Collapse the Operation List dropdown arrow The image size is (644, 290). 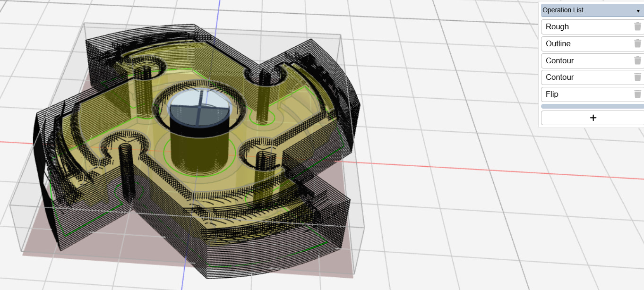[638, 10]
